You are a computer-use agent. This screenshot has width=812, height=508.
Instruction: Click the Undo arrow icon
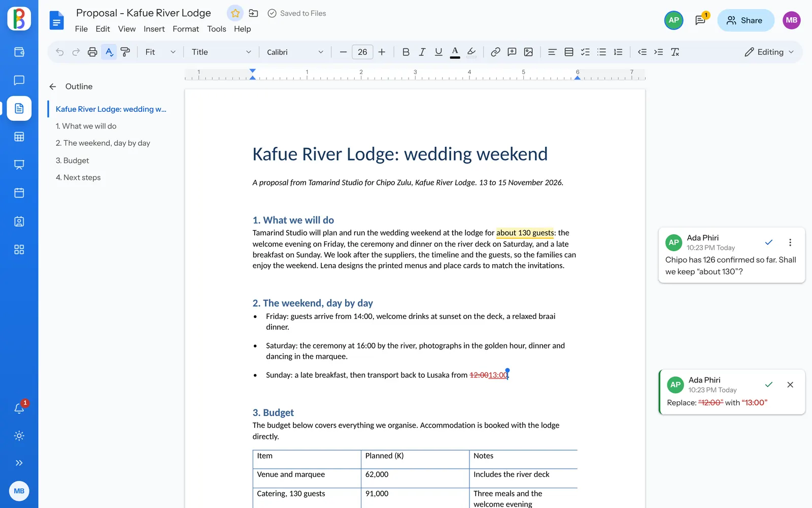tap(60, 52)
